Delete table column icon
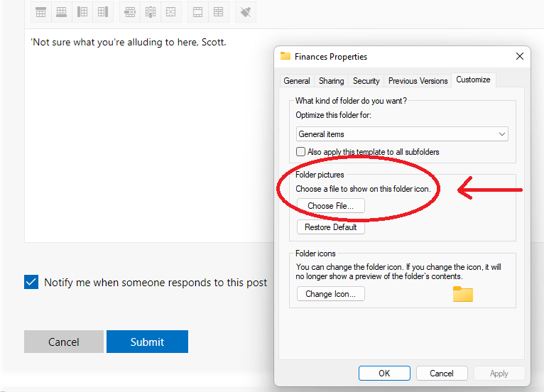The width and height of the screenshot is (544, 392). [151, 12]
